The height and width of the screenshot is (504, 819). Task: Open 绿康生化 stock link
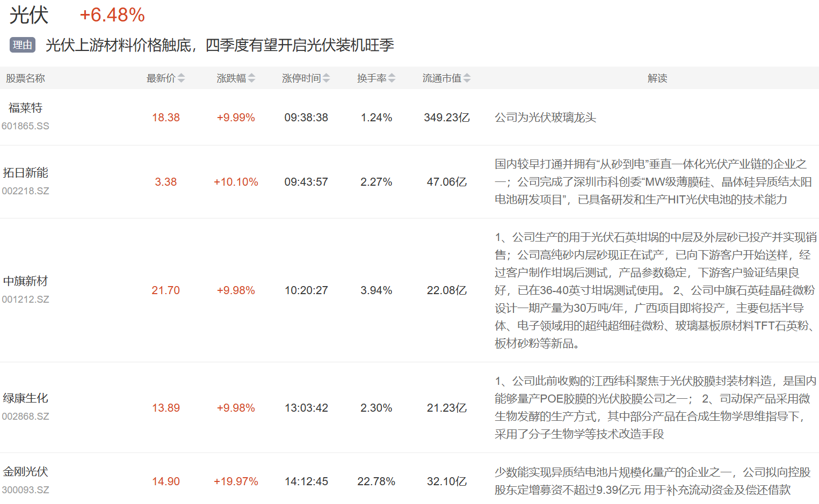[x=25, y=398]
